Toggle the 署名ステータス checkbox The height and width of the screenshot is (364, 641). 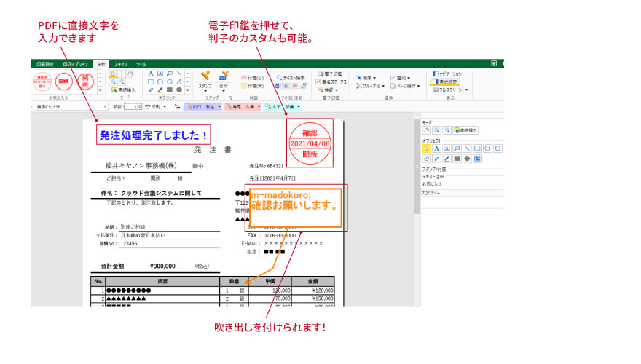click(x=318, y=82)
